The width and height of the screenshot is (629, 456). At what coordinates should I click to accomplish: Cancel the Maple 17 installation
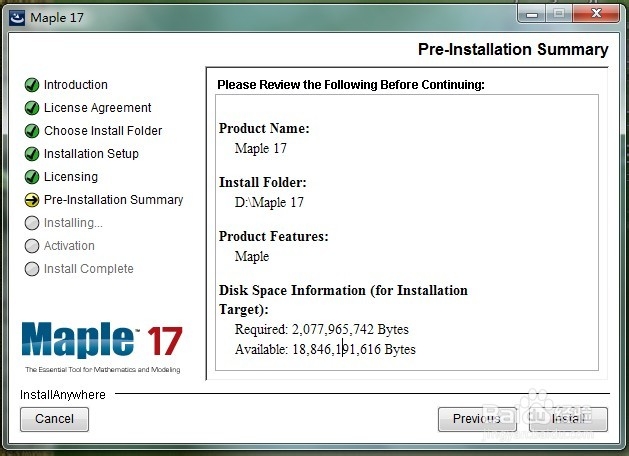(54, 419)
